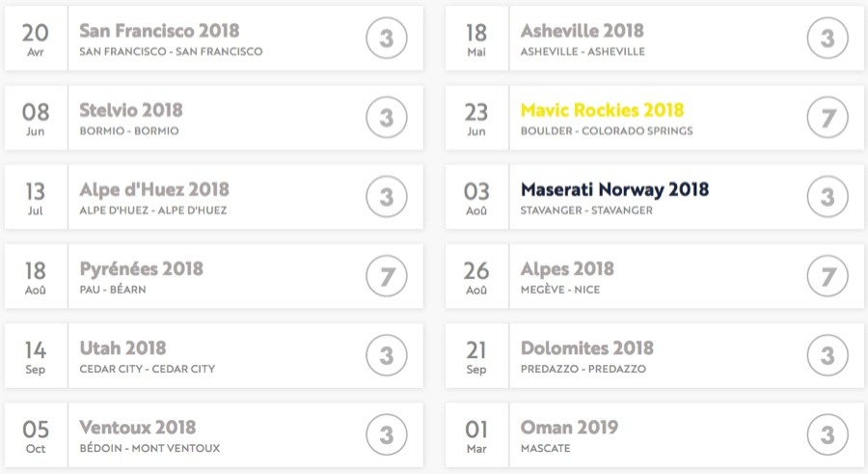Click the Megève - Nice route subtitle
868x474 pixels.
pos(560,290)
